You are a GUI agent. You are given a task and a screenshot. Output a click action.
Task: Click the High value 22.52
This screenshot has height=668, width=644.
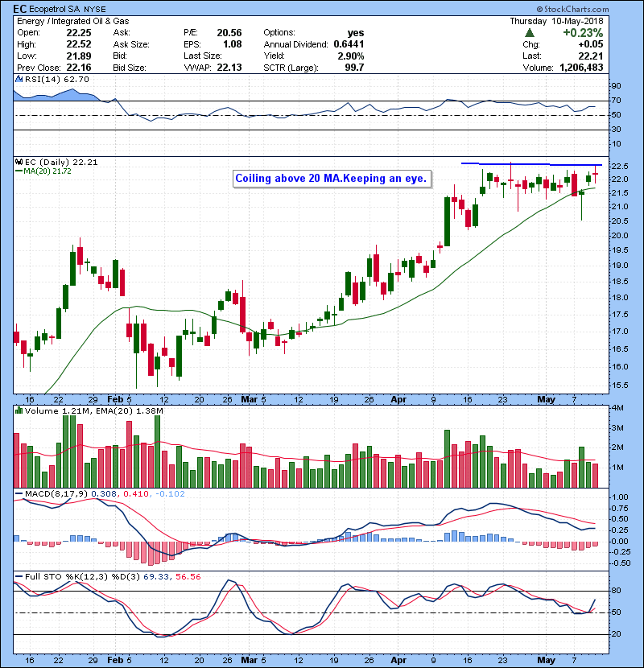click(78, 44)
